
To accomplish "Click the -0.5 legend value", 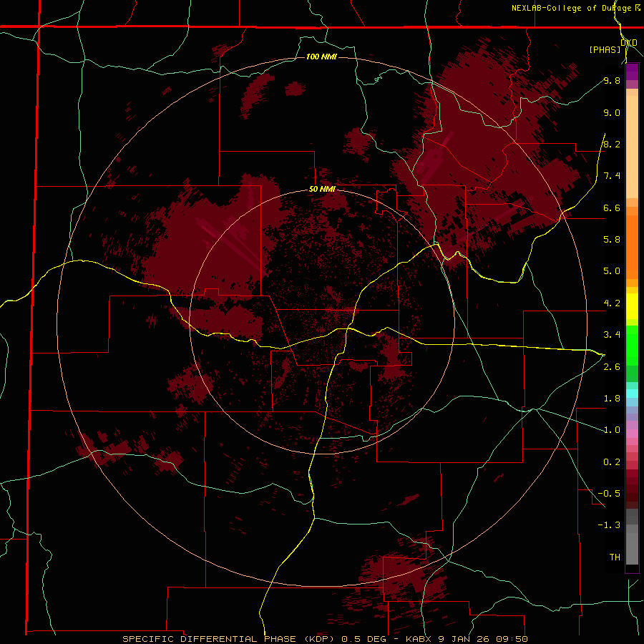I will click(x=609, y=494).
